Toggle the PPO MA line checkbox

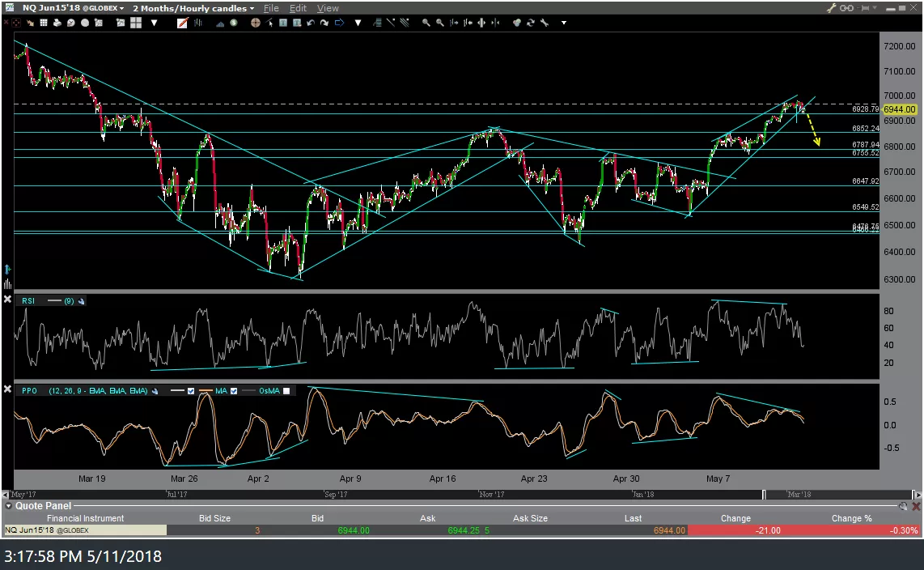(234, 391)
